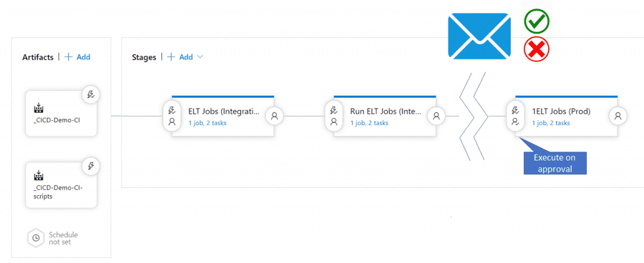Set the release schedule via clock icon

tap(36, 238)
